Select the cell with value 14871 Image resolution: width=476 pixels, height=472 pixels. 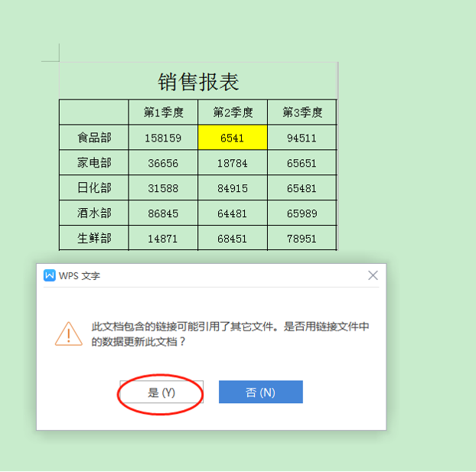[163, 238]
